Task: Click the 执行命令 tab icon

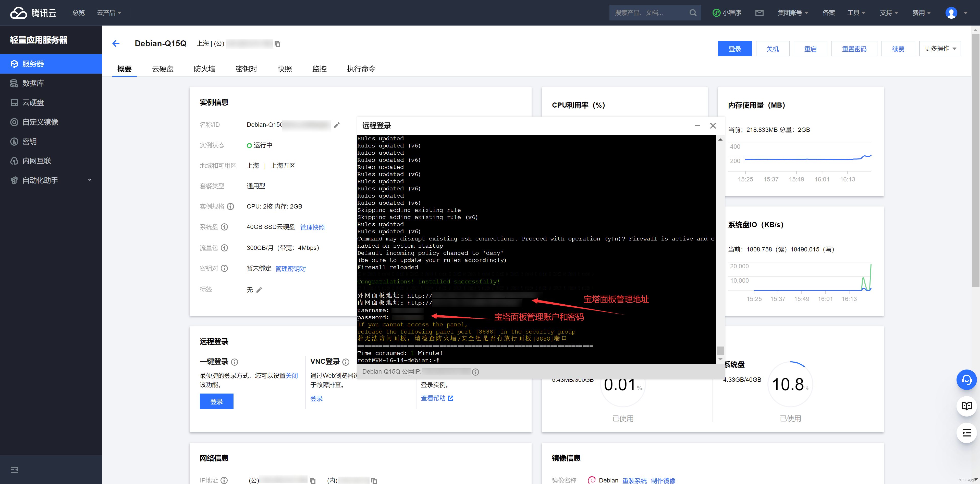Action: pos(362,69)
